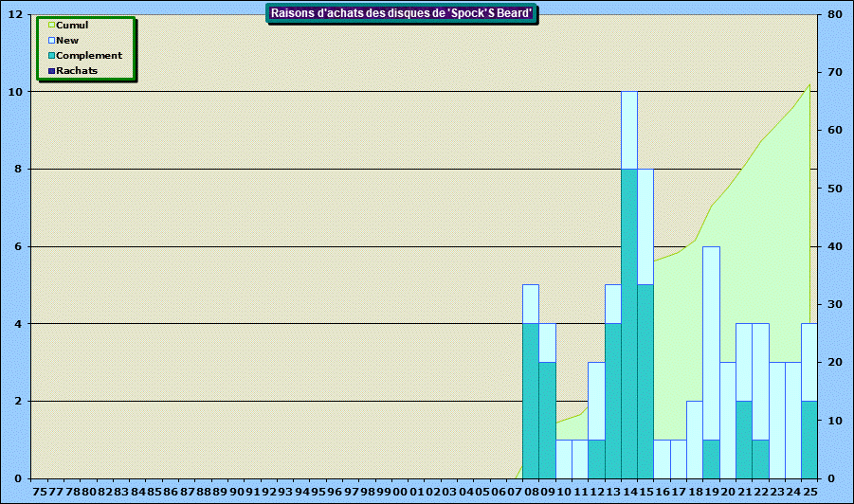
Task: Select the Complement legend color swatch
Action: point(51,56)
